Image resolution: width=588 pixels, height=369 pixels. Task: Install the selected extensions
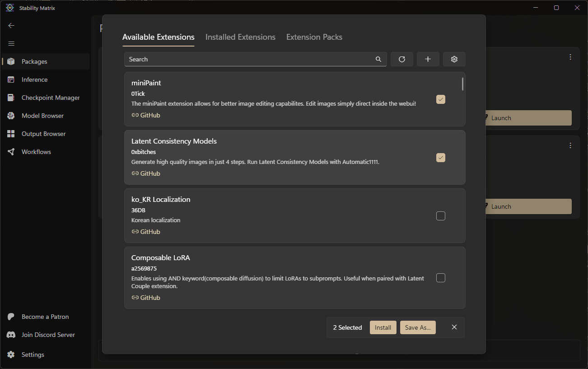point(383,327)
